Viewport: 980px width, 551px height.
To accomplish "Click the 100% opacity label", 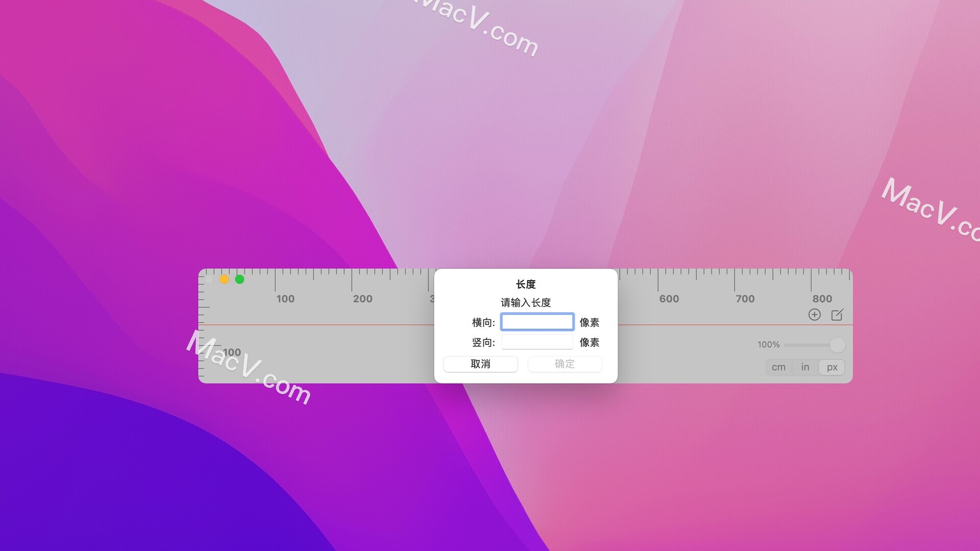I will 768,345.
